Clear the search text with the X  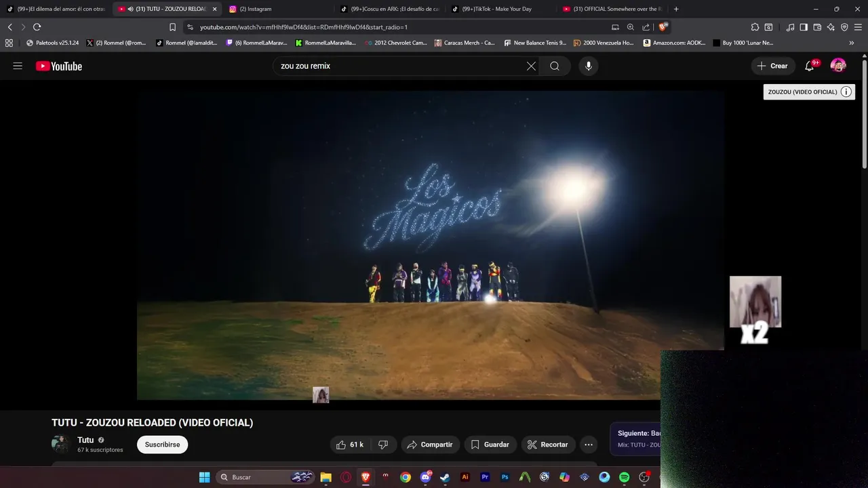coord(531,66)
